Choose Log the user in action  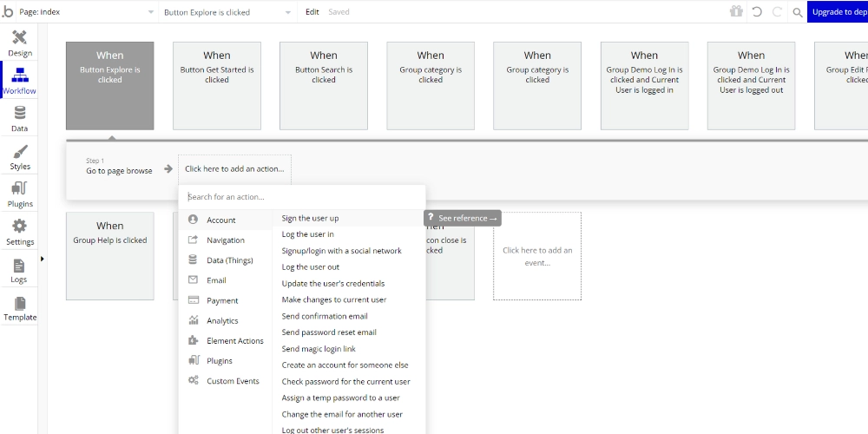[349, 234]
